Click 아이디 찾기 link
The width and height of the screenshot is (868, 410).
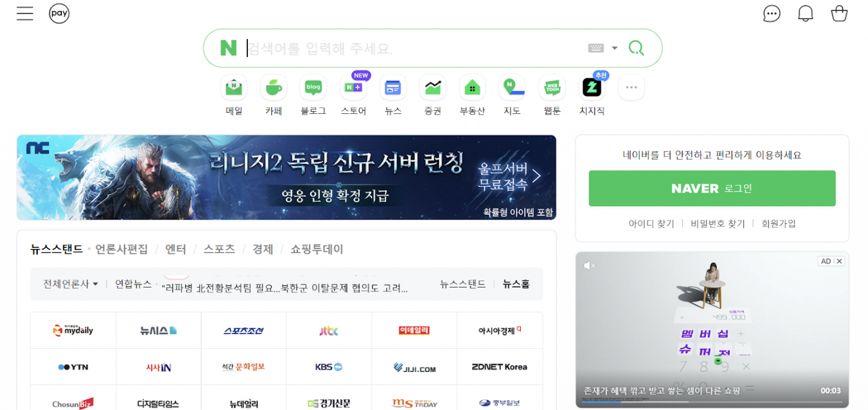click(651, 224)
